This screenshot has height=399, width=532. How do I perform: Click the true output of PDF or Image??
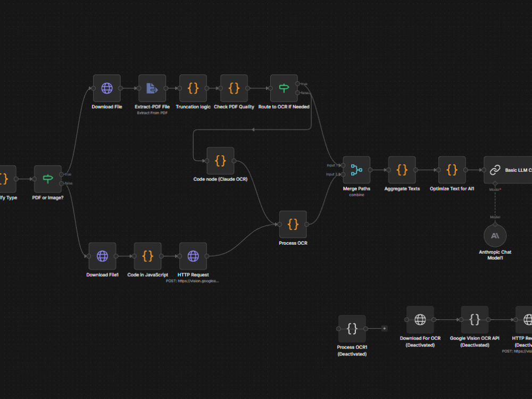pos(61,174)
